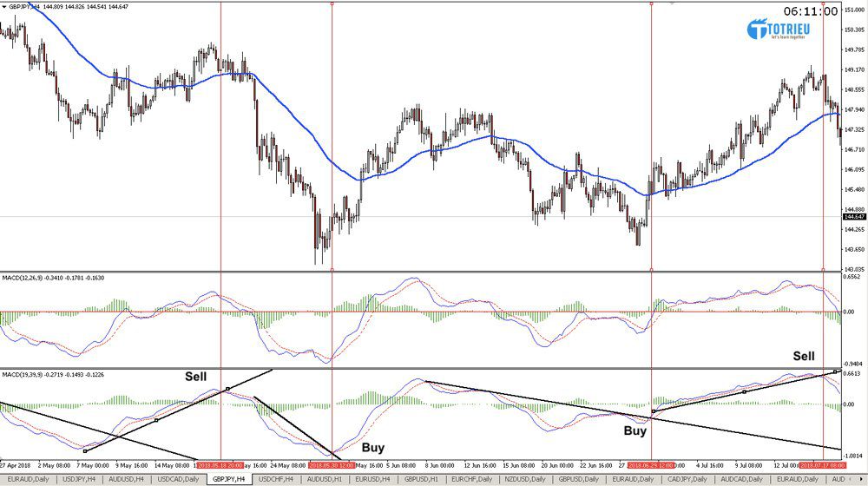
Task: Switch to the EURCHF,Daily chart tab
Action: click(470, 479)
